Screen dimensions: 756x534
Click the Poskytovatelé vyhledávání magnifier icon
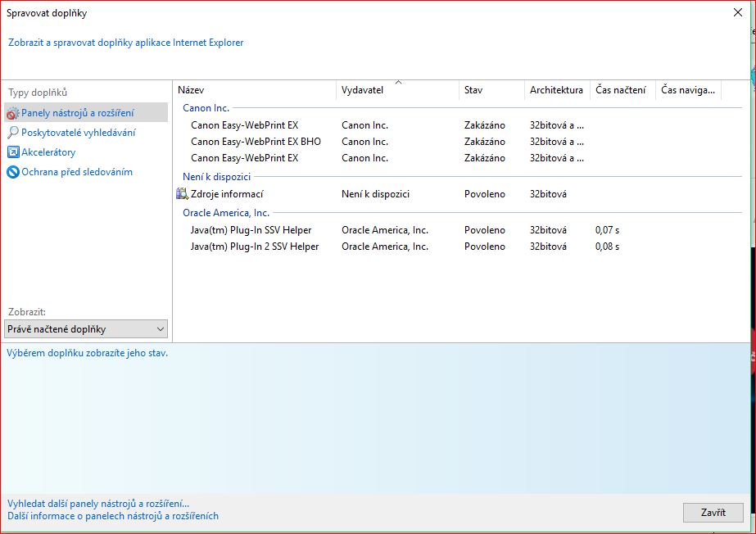(12, 133)
